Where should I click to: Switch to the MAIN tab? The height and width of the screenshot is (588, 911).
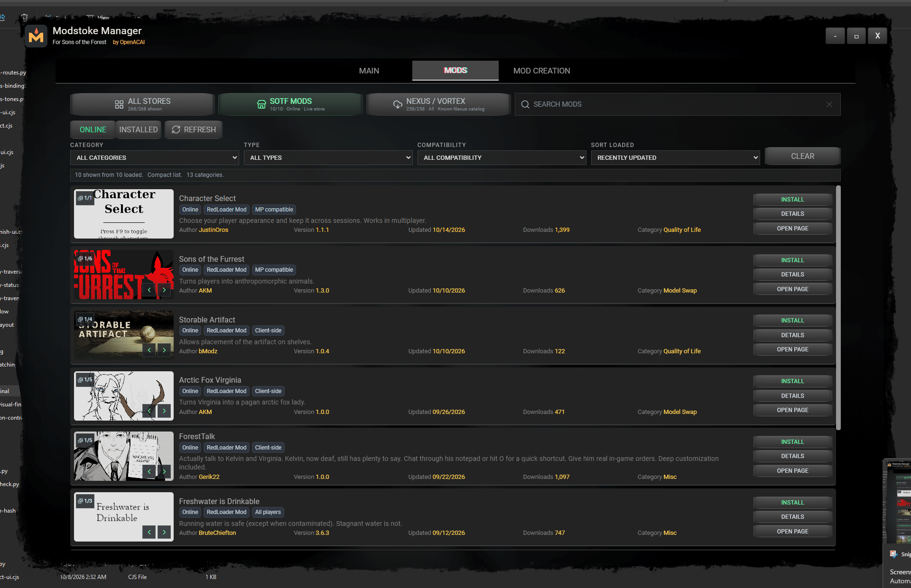coord(369,71)
